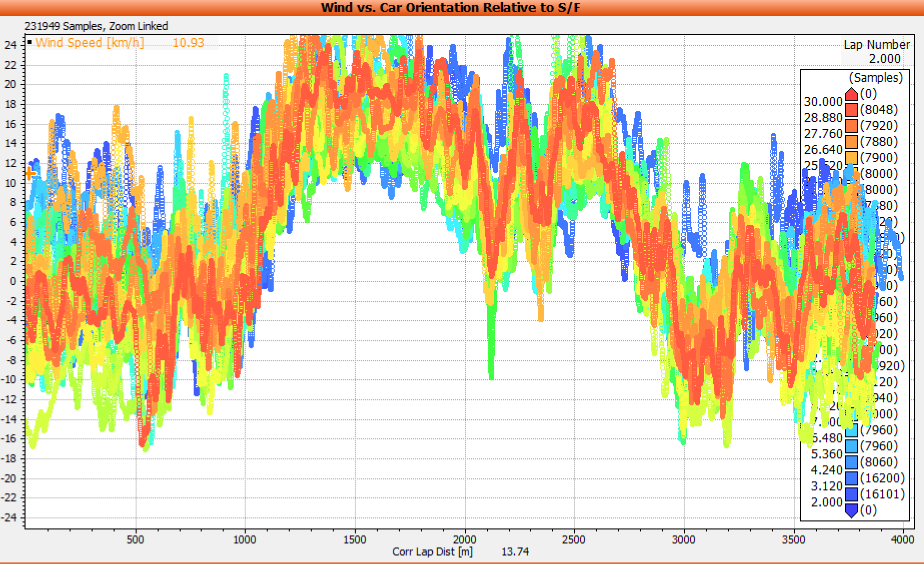The width and height of the screenshot is (924, 564).
Task: Click the '231949 Samples, Zoom Linked' status text
Action: pos(96,26)
